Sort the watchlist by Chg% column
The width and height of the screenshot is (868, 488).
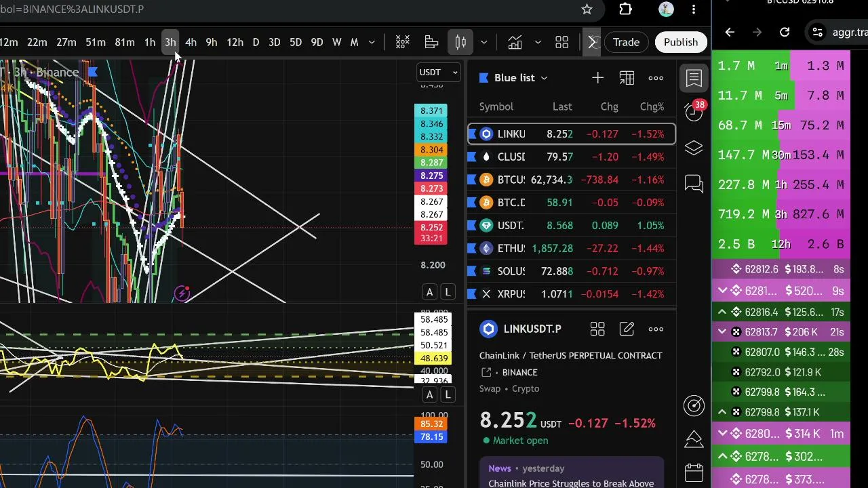click(x=652, y=106)
